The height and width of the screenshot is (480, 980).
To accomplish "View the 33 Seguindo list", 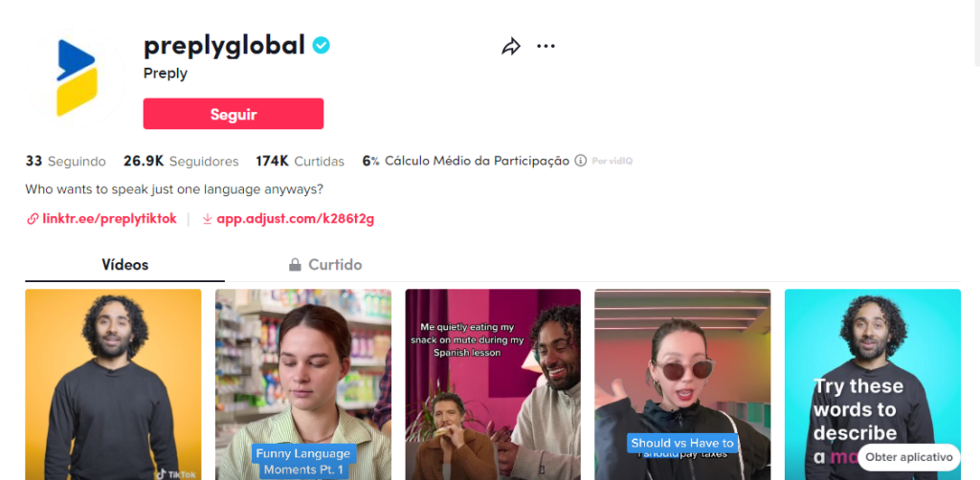I will click(x=66, y=161).
